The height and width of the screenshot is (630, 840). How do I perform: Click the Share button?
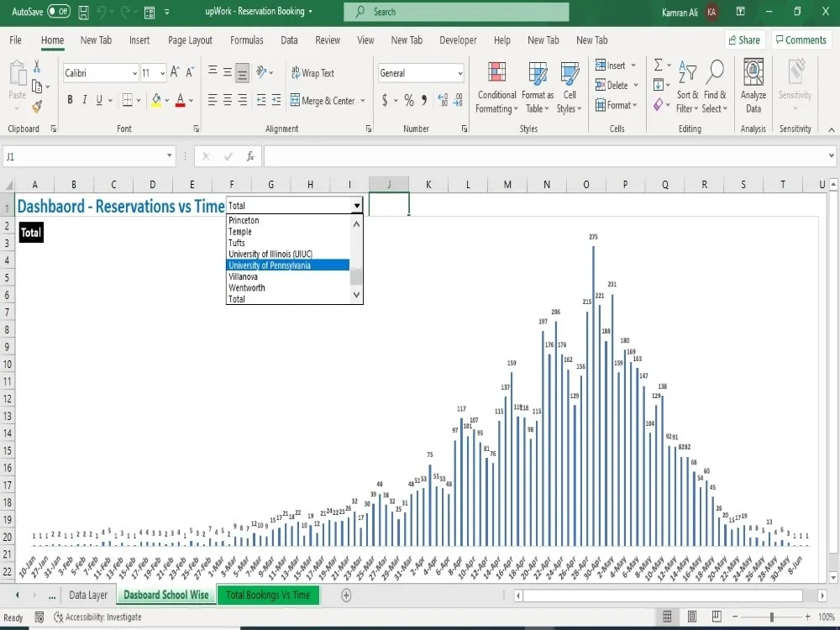tap(744, 39)
